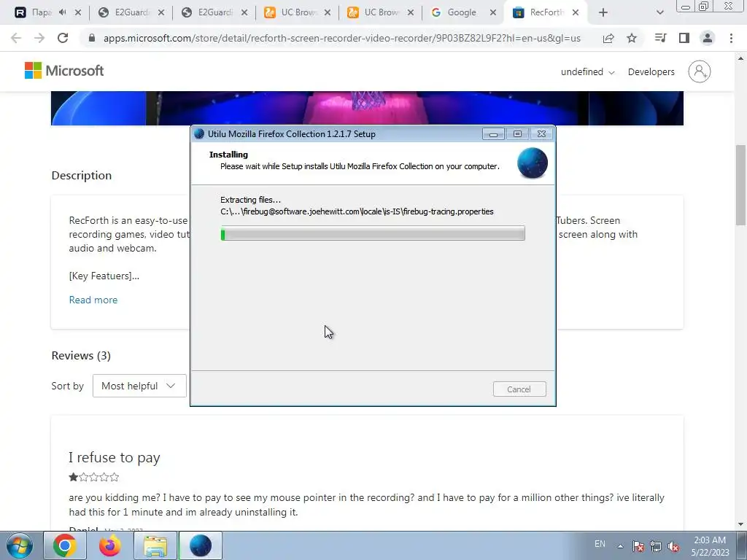Viewport: 747px width, 560px height.
Task: Click the Description heading
Action: pos(82,176)
